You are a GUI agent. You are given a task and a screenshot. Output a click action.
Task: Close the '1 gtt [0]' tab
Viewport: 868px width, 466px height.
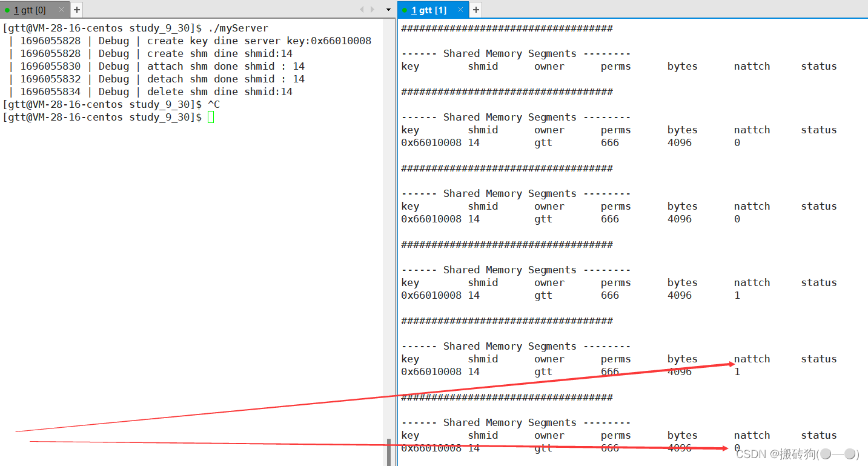coord(61,10)
